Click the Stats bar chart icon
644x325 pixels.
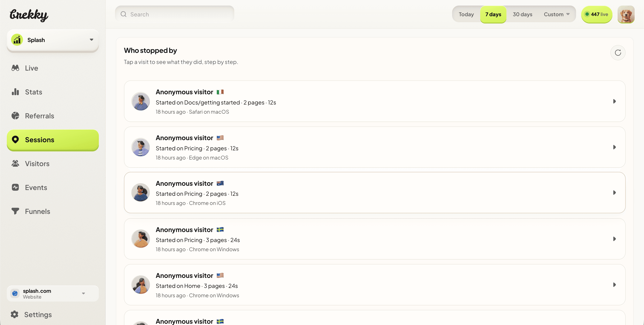pos(15,92)
